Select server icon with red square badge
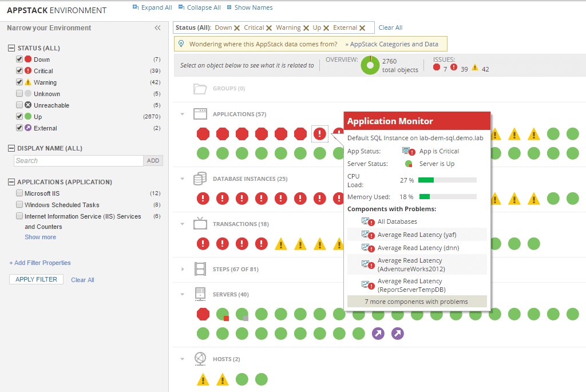 coord(223,314)
